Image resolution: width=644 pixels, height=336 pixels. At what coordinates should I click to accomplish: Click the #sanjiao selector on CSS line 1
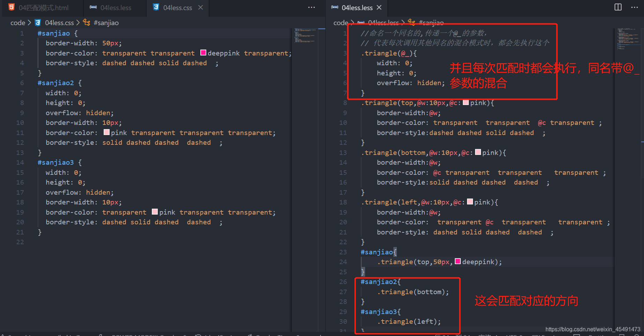[54, 33]
